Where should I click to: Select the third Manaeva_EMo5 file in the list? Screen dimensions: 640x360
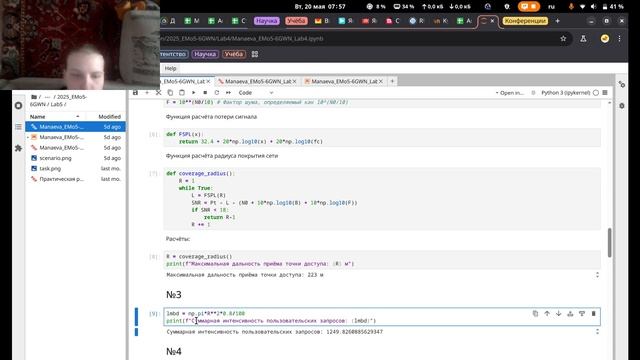coord(76,148)
